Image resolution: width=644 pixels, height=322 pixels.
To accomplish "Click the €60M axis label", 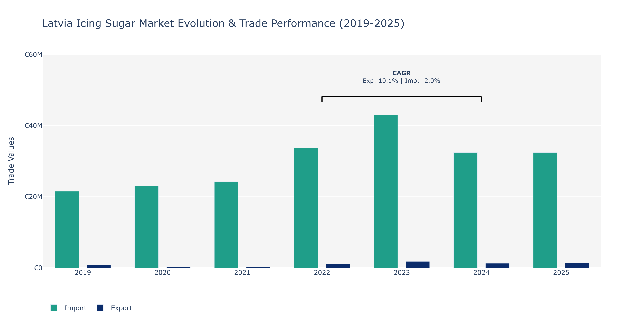I will [33, 54].
